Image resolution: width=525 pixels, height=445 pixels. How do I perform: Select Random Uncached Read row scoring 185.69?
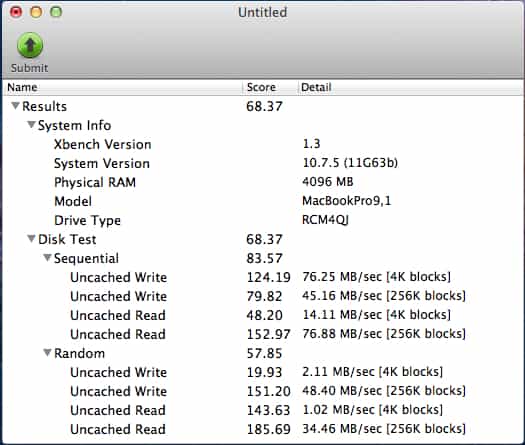point(262,429)
